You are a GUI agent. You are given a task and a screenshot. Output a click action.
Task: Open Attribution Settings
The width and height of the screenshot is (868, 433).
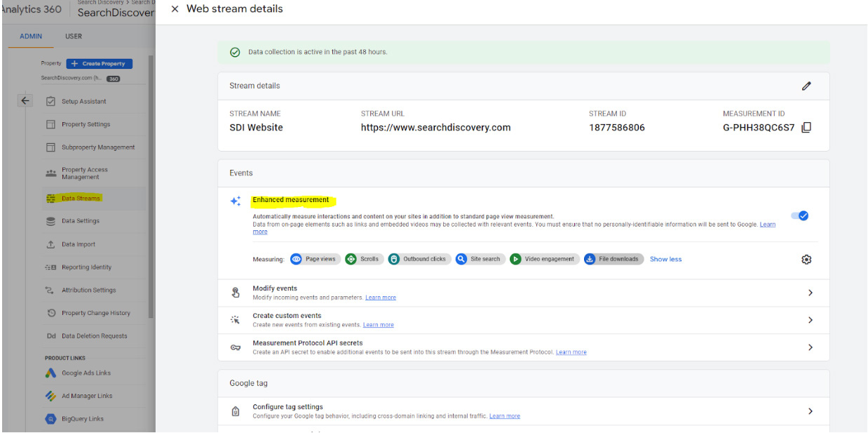(x=89, y=290)
